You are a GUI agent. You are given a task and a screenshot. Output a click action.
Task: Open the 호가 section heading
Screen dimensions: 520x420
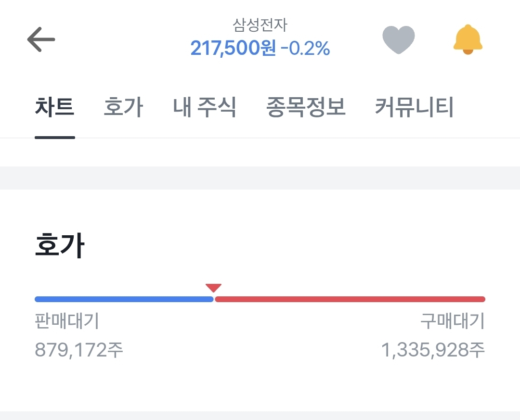click(x=60, y=245)
